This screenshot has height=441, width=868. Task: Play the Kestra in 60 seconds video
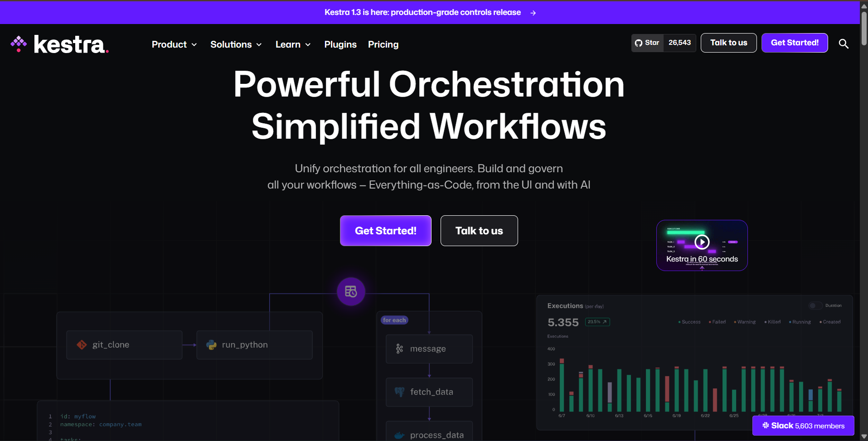click(702, 242)
